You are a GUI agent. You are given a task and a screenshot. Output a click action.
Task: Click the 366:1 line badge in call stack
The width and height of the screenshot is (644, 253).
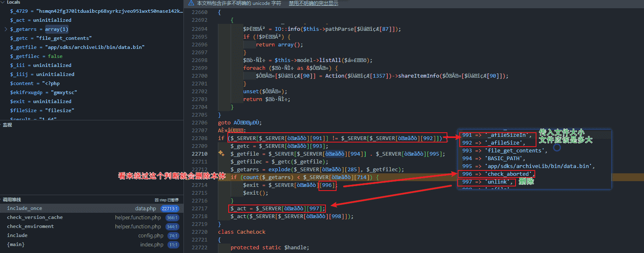click(x=172, y=218)
